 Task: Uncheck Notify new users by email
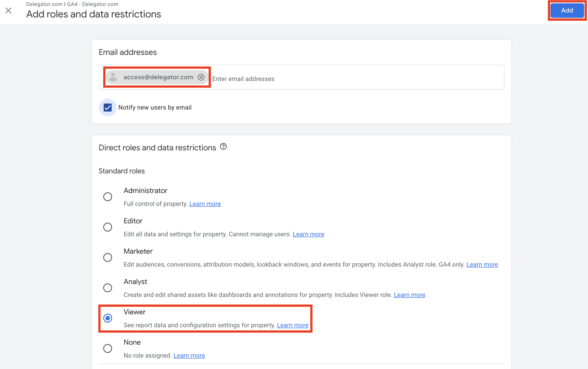(107, 107)
